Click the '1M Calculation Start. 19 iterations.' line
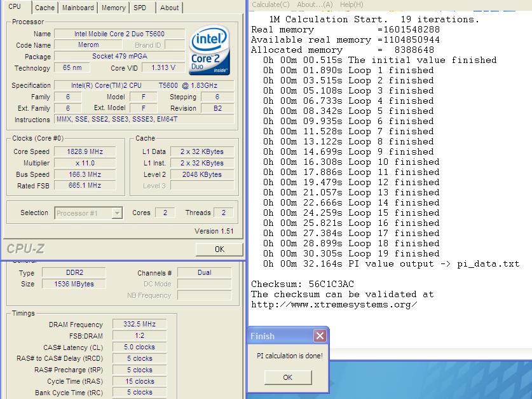The width and height of the screenshot is (532, 399). point(374,19)
